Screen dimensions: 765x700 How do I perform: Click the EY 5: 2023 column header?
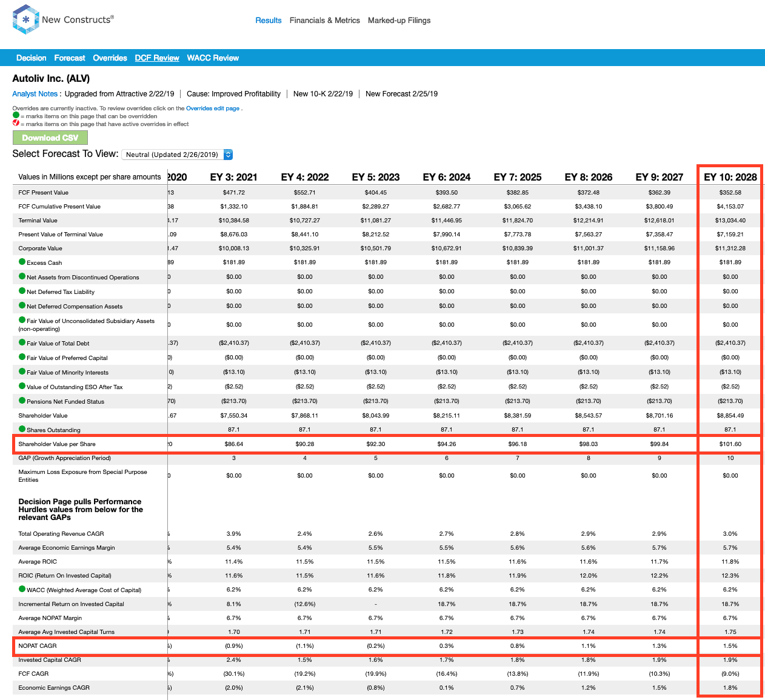tap(376, 177)
